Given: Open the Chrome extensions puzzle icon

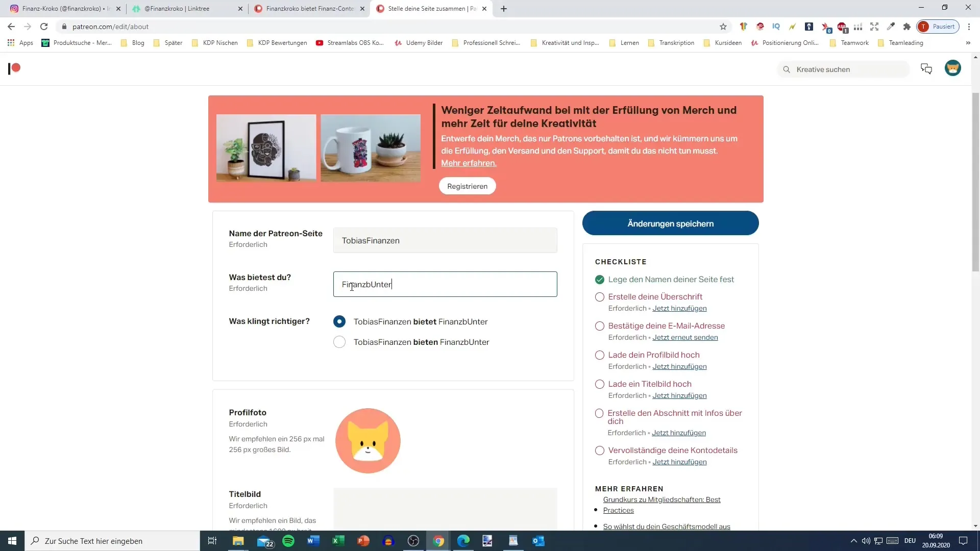Looking at the screenshot, I should click(906, 27).
